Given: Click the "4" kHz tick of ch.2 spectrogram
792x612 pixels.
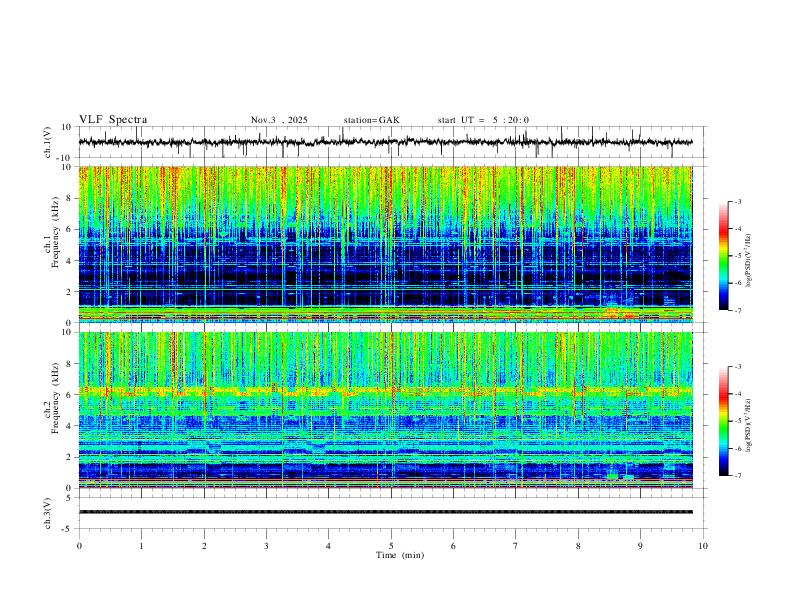Looking at the screenshot, I should [69, 426].
